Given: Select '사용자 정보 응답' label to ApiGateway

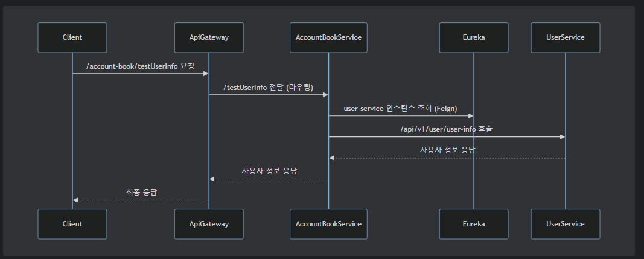Looking at the screenshot, I should click(x=269, y=171).
